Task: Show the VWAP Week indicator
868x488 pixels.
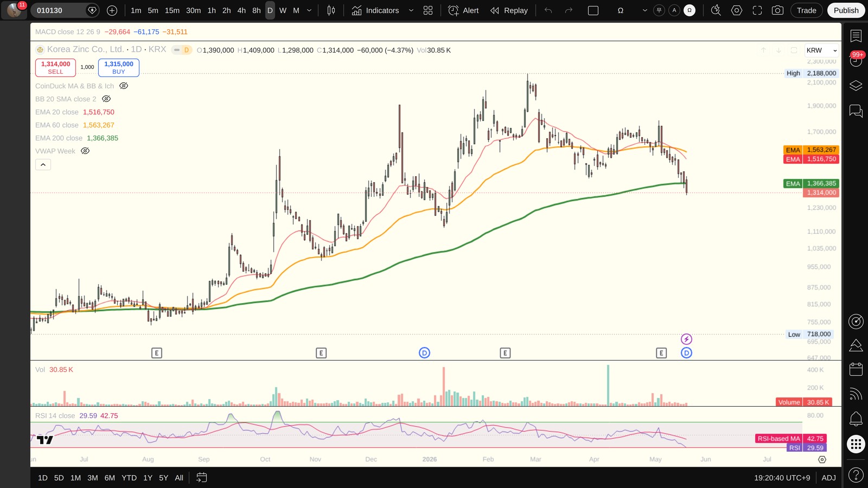Action: point(85,151)
